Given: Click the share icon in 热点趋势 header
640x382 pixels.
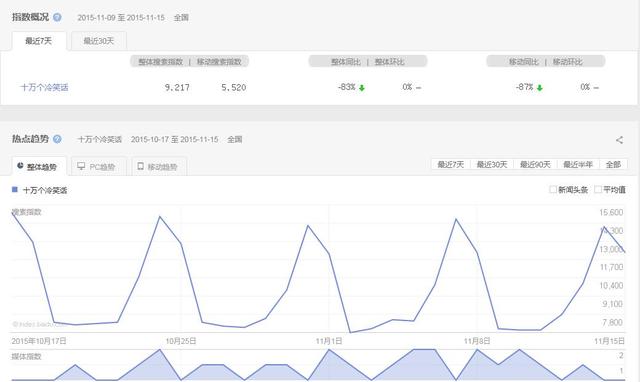Looking at the screenshot, I should tap(619, 140).
